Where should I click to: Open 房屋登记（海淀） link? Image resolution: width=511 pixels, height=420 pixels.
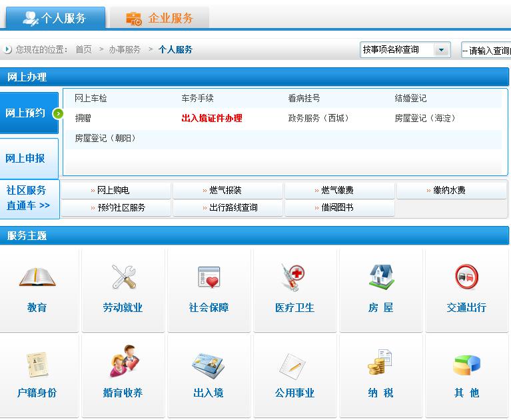pyautogui.click(x=426, y=118)
